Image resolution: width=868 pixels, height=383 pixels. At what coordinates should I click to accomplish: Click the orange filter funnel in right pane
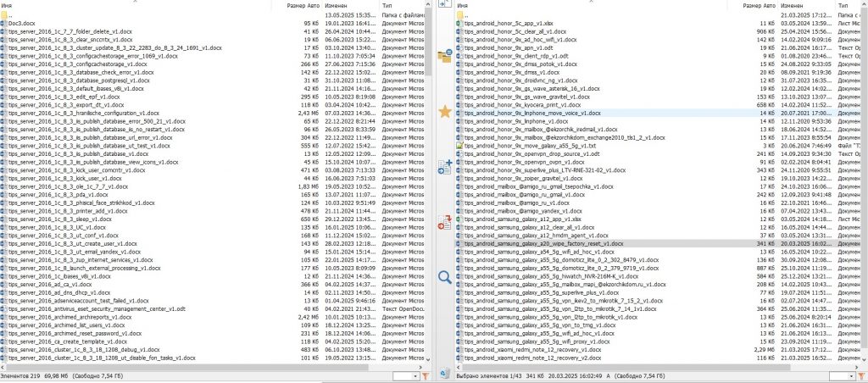pyautogui.click(x=862, y=376)
